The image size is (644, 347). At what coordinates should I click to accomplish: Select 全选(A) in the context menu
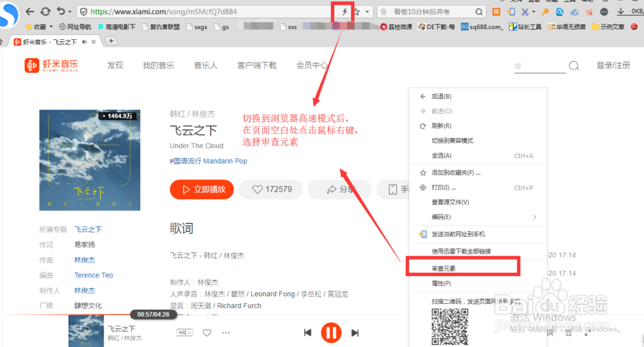point(478,155)
